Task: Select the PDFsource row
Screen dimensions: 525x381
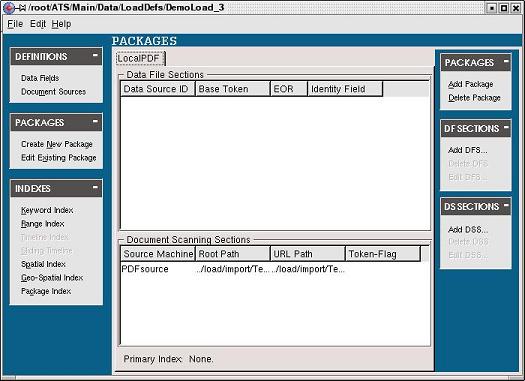Action: click(275, 269)
